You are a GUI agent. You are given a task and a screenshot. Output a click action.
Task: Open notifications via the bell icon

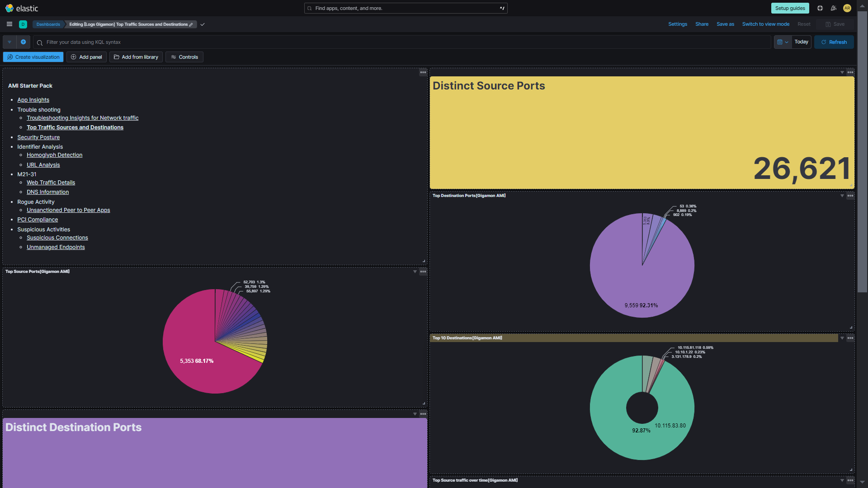[833, 8]
